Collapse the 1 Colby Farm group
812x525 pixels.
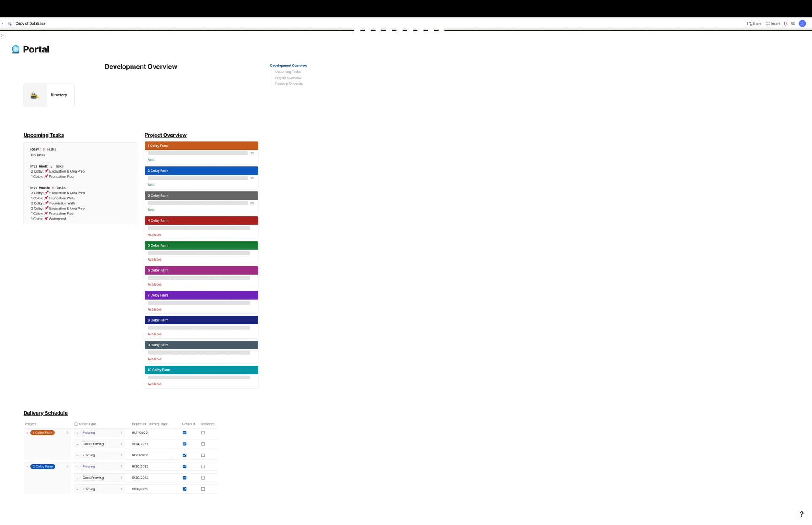27,433
